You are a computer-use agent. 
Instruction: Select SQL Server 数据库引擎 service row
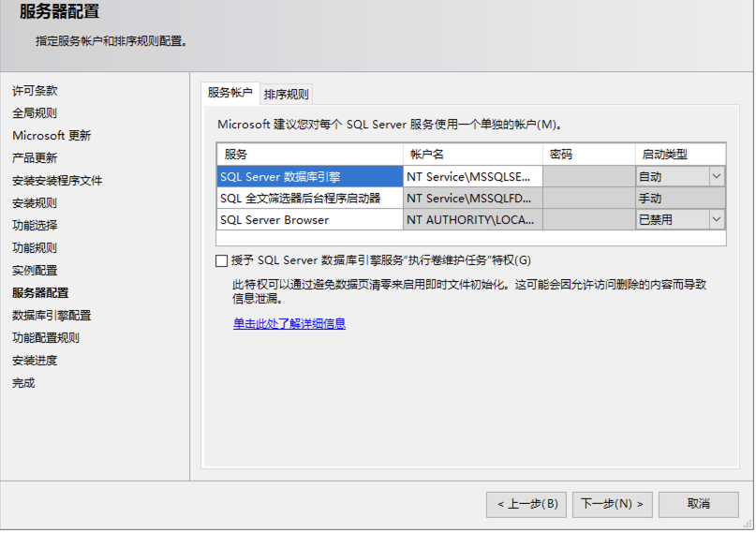click(309, 176)
